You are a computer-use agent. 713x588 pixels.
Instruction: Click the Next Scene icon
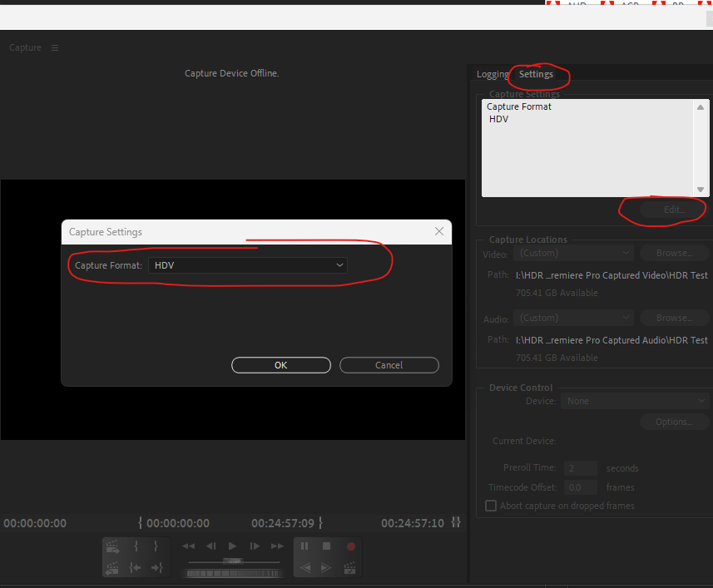pos(112,547)
